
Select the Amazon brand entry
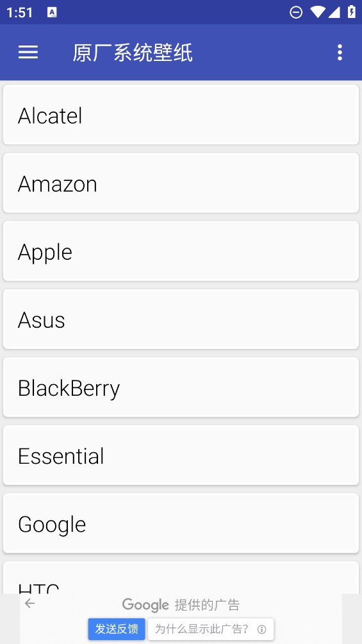coord(181,183)
